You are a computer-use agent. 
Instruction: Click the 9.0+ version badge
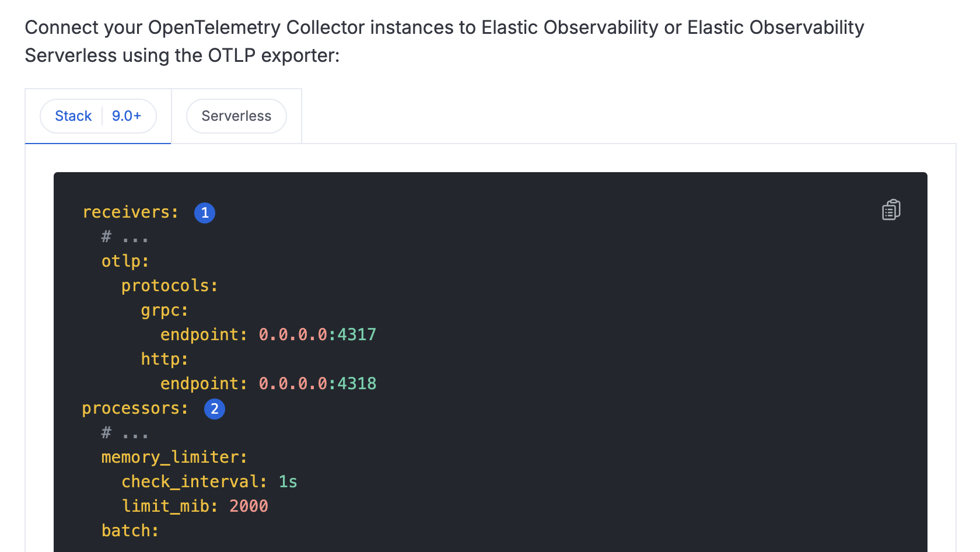(x=127, y=116)
